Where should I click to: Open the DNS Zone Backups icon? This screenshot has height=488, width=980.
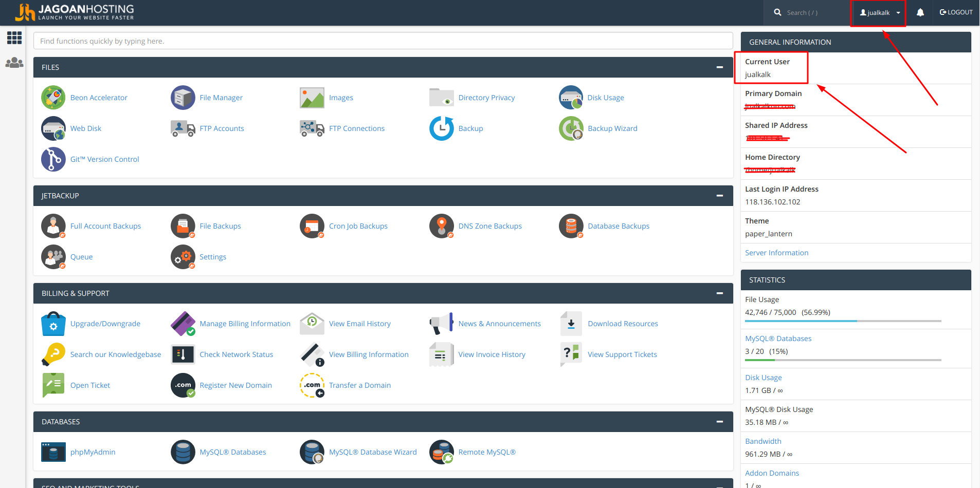[x=442, y=226]
